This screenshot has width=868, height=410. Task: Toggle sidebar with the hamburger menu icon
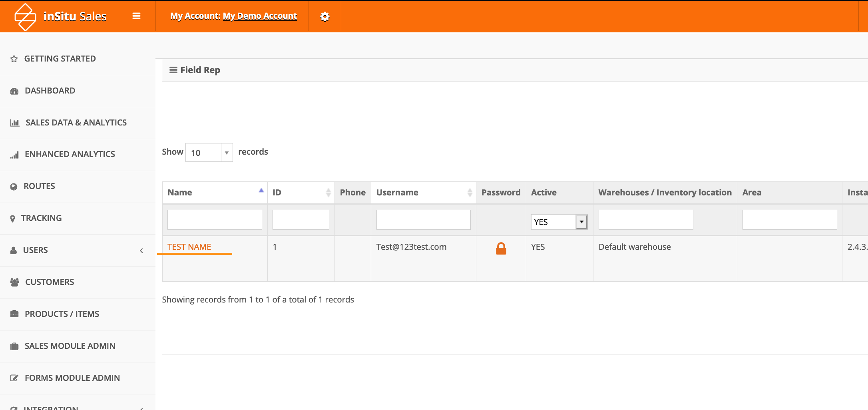136,16
